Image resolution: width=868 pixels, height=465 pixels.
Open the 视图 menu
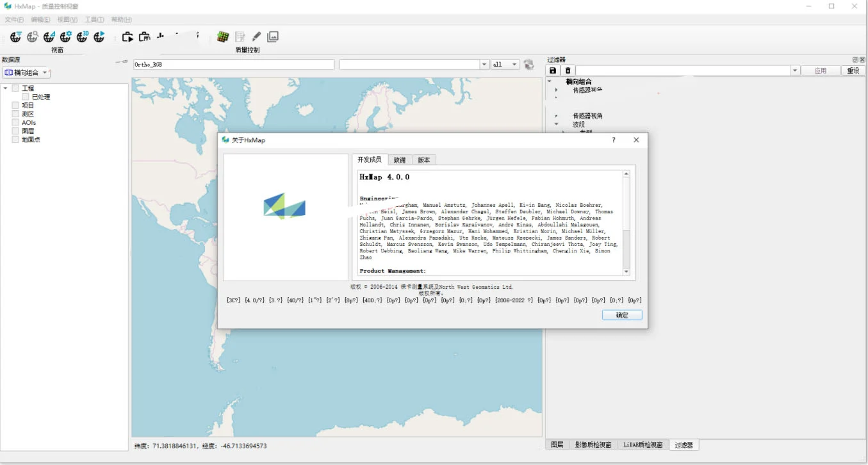click(x=67, y=20)
